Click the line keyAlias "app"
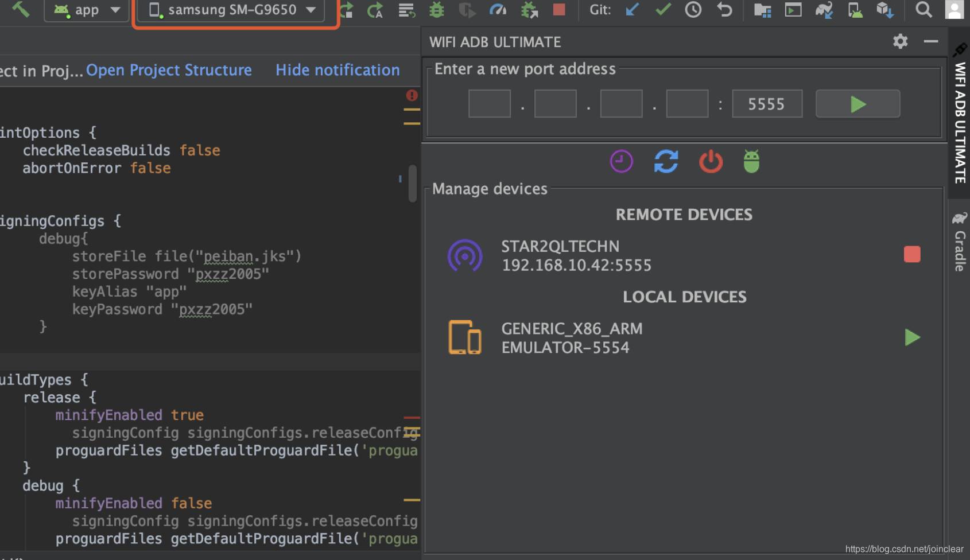The image size is (970, 560). point(130,291)
